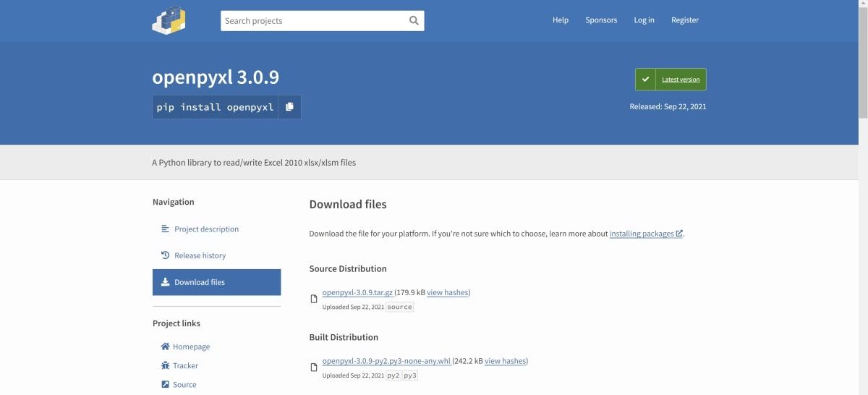Click the file icon beside openpyxl-3.0.9.tar.gz
Image resolution: width=868 pixels, height=395 pixels.
[x=314, y=299]
